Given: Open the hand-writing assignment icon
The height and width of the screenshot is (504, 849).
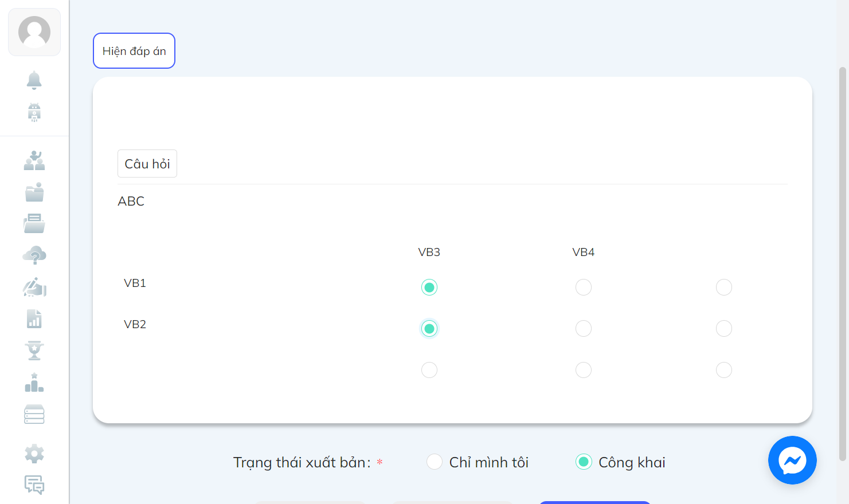Looking at the screenshot, I should (x=34, y=287).
